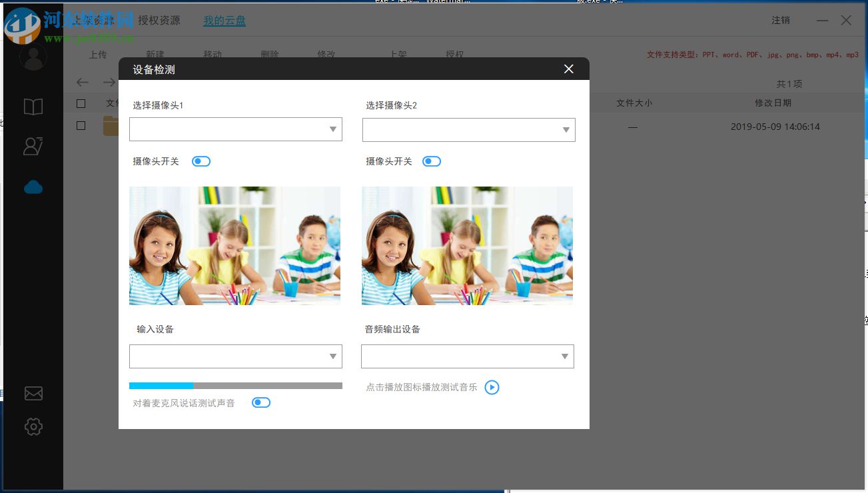Click the 共1项 item count
Viewport: 868px width, 493px height.
point(789,84)
